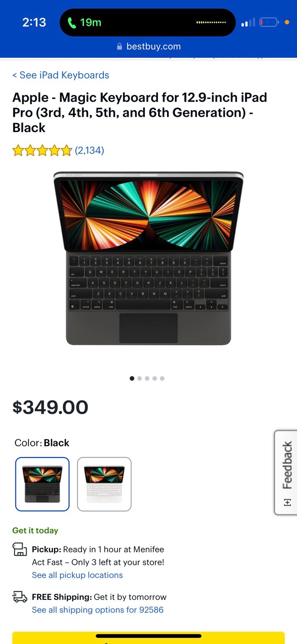The height and width of the screenshot is (644, 297).
Task: Jump to the last carousel dot
Action: (x=162, y=378)
